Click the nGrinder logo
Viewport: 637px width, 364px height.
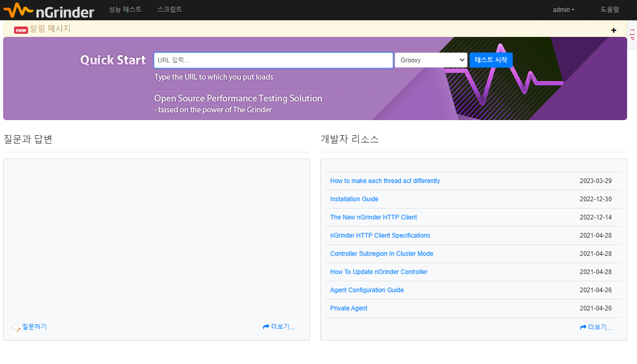coord(48,10)
